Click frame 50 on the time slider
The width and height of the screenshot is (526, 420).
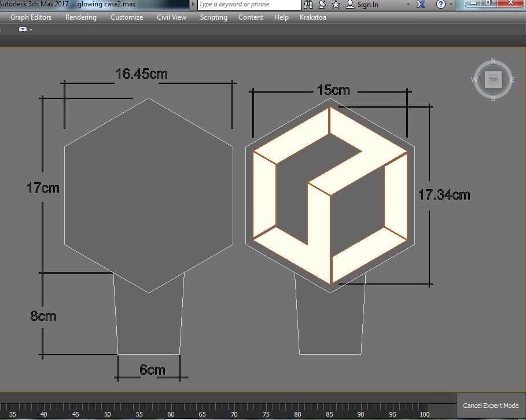tap(108, 414)
